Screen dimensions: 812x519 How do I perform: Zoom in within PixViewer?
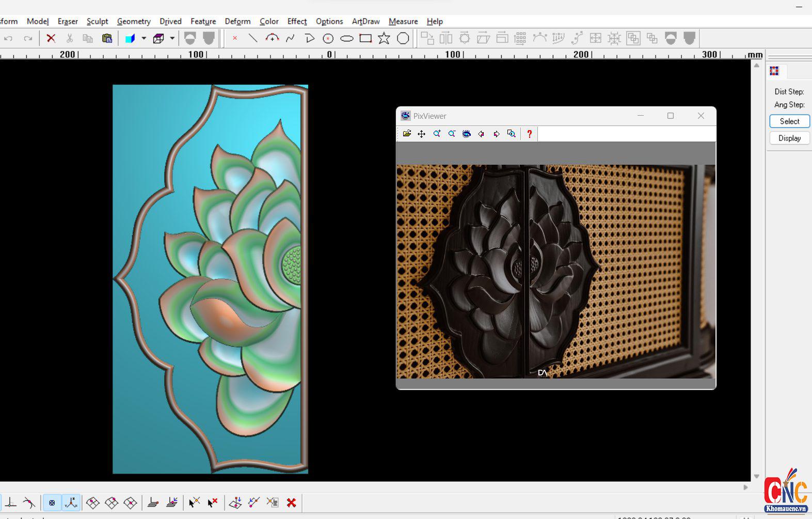pyautogui.click(x=437, y=134)
